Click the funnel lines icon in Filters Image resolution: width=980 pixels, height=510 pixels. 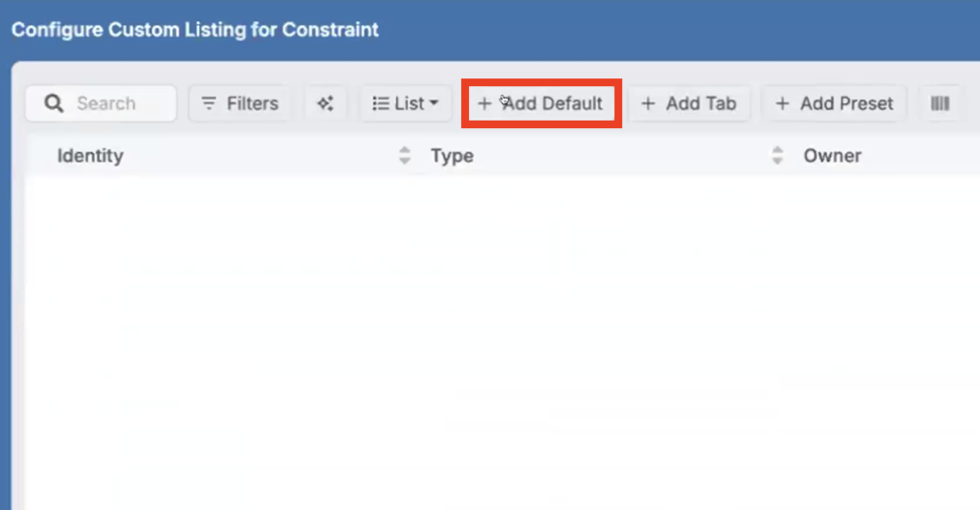coord(209,103)
